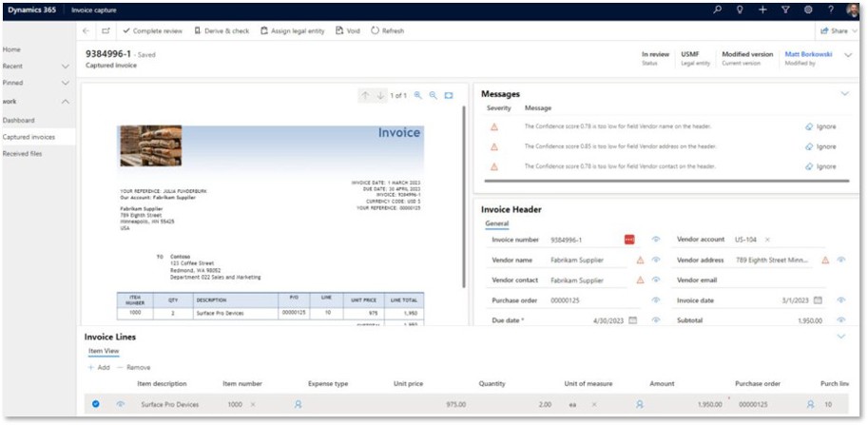
Task: Click Derive & check command
Action: (222, 31)
